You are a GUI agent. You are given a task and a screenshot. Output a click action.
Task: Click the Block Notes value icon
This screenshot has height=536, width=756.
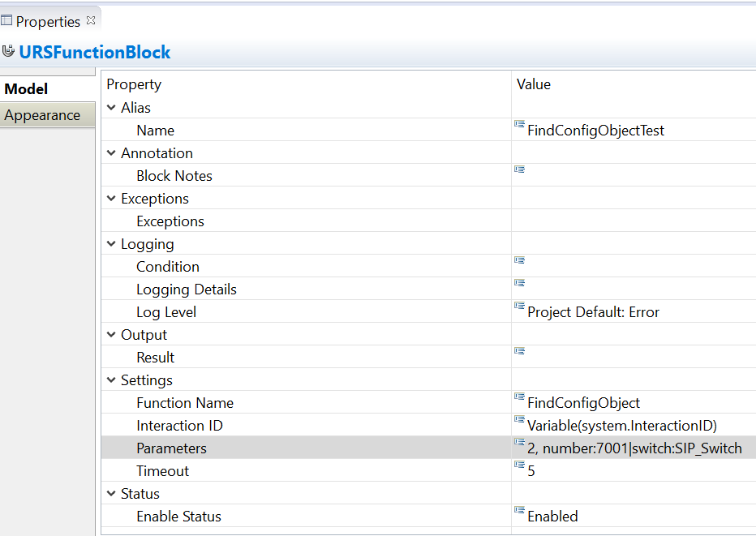pos(519,170)
